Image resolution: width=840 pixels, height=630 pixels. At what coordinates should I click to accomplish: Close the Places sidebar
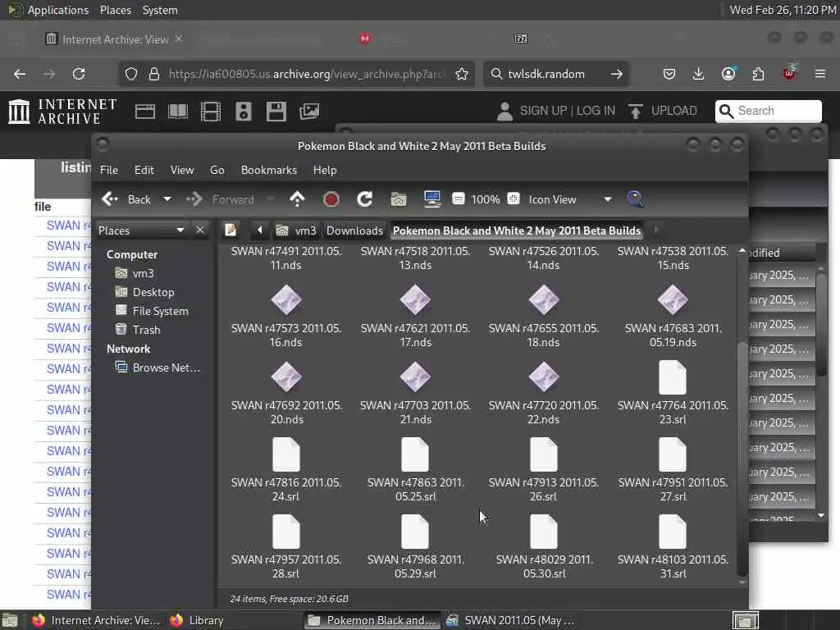[200, 231]
